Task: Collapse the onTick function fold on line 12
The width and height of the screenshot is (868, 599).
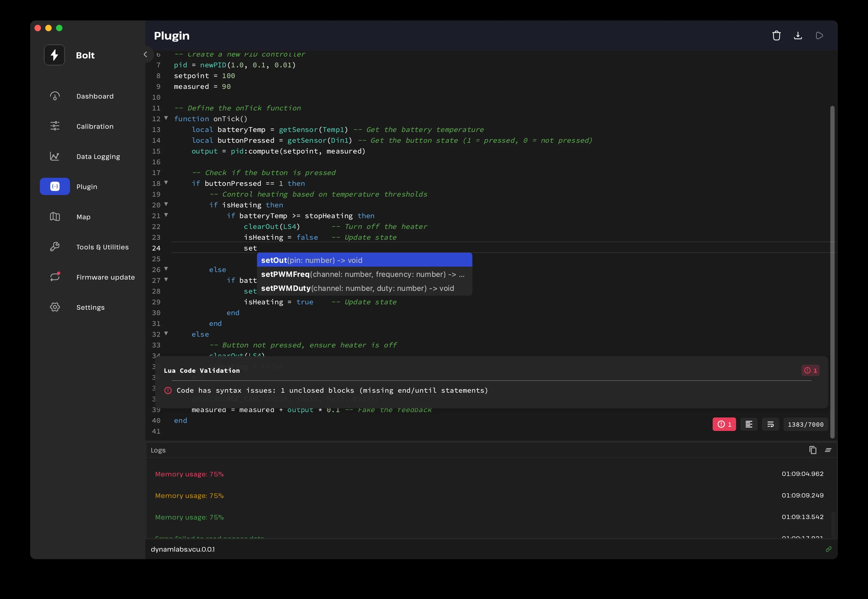Action: pos(166,118)
